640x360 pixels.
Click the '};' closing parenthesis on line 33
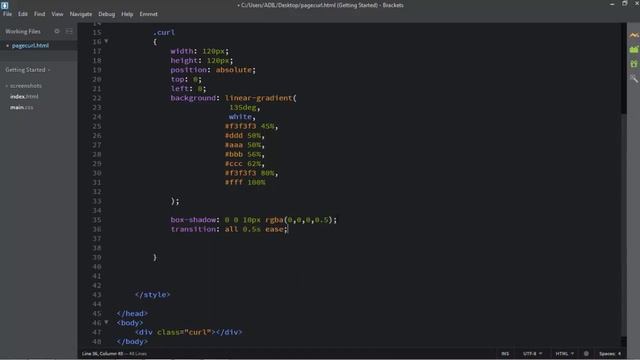[175, 201]
